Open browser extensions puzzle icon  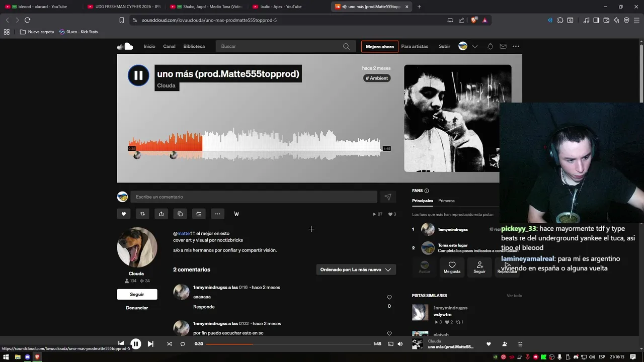pos(560,20)
